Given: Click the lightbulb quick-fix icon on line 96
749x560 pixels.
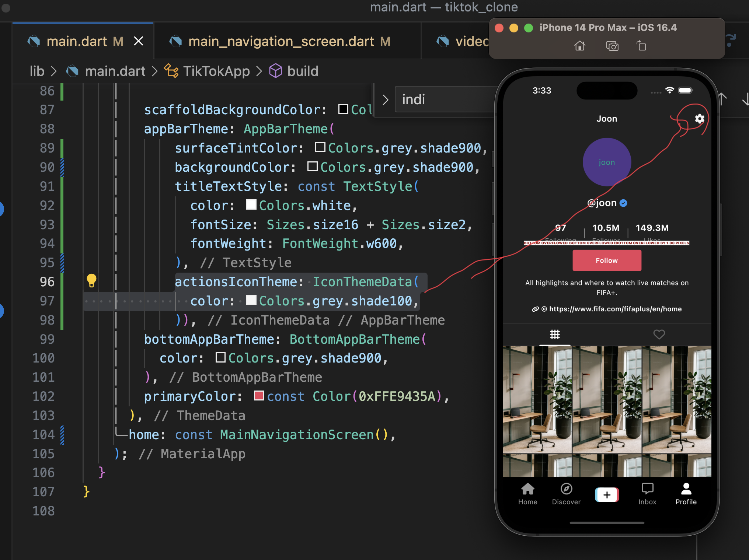Looking at the screenshot, I should pos(91,281).
